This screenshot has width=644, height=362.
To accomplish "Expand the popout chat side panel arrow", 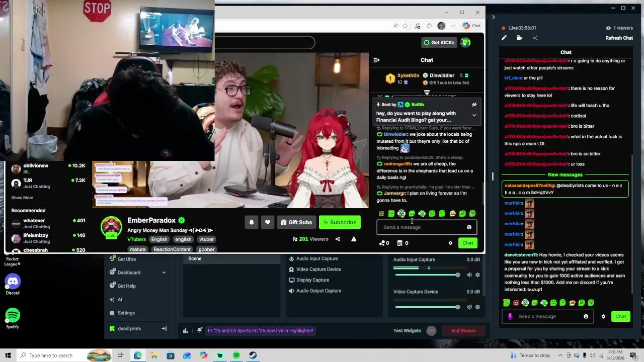I will (x=493, y=17).
